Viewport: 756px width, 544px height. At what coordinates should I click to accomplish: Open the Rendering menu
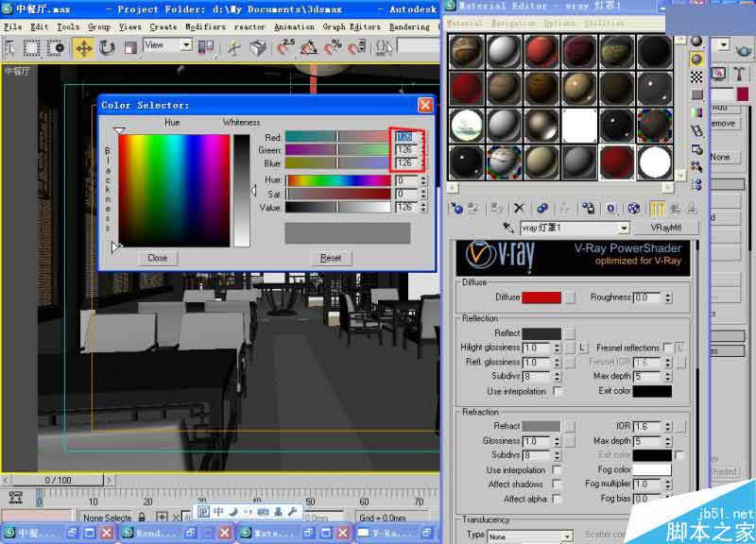pos(410,26)
